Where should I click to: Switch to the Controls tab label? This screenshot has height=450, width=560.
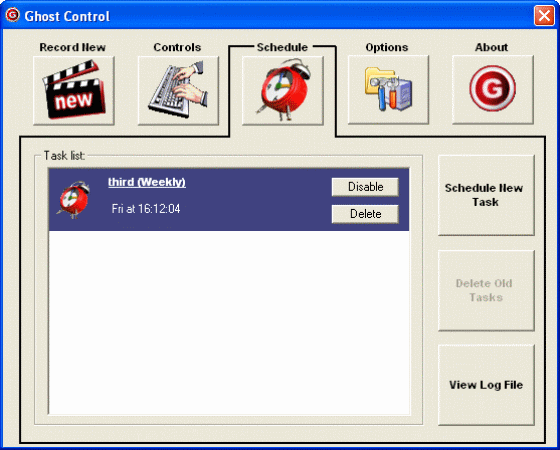(x=177, y=47)
